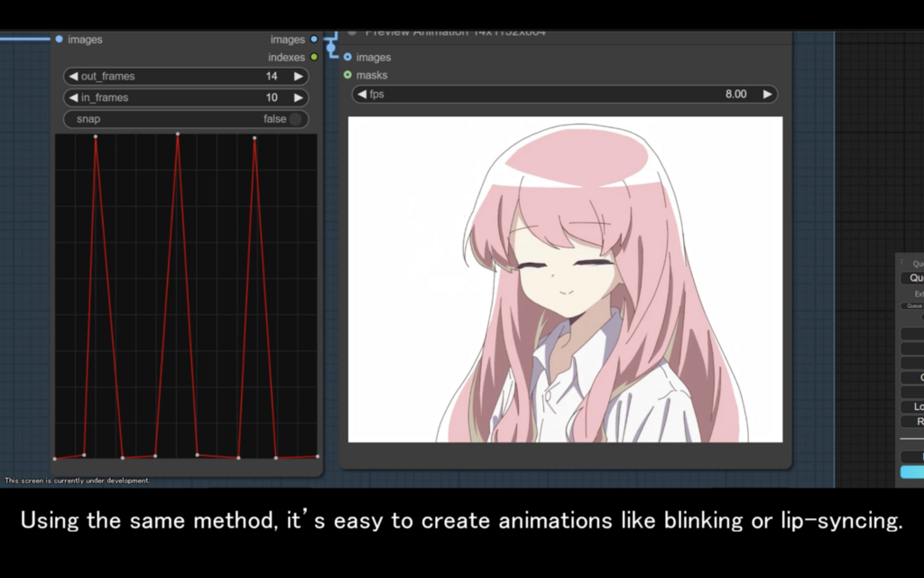Decrease fps with the left arrow
This screenshot has height=578, width=924.
point(362,94)
